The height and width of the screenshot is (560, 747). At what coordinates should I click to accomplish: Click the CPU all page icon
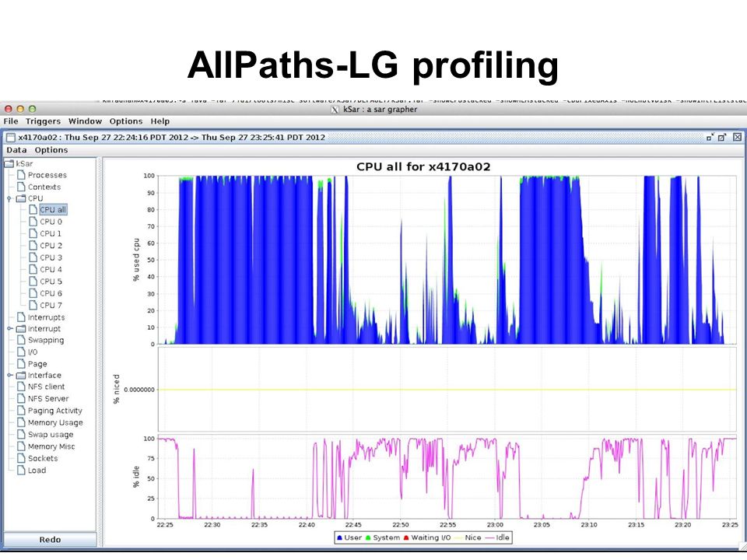[x=33, y=209]
